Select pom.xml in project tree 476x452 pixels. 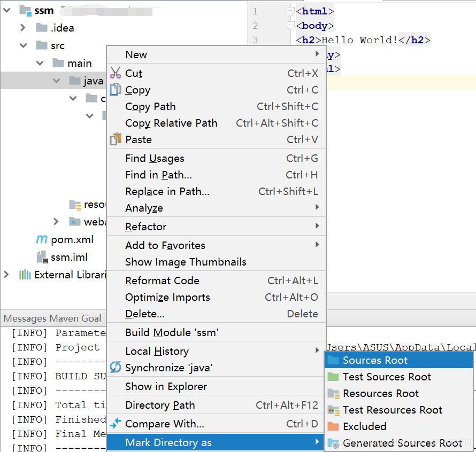click(72, 239)
